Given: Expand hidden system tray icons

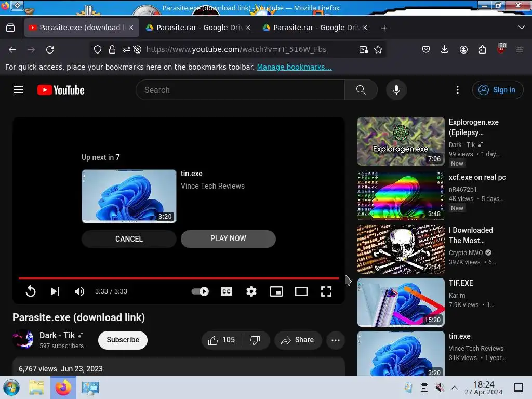Looking at the screenshot, I should (455, 388).
